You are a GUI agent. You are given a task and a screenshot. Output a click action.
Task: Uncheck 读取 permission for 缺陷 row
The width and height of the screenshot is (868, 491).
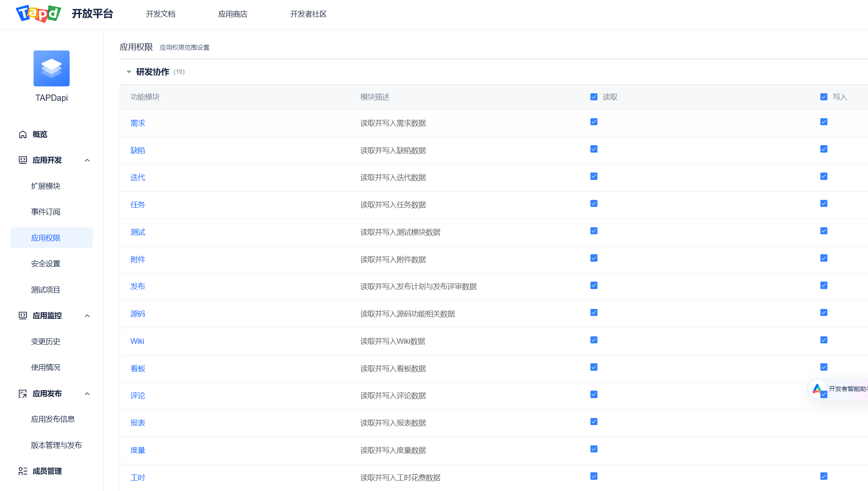click(x=594, y=149)
